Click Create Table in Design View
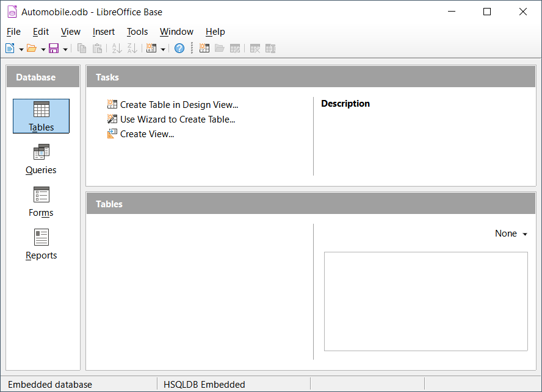Viewport: 542px width, 392px height. click(178, 104)
